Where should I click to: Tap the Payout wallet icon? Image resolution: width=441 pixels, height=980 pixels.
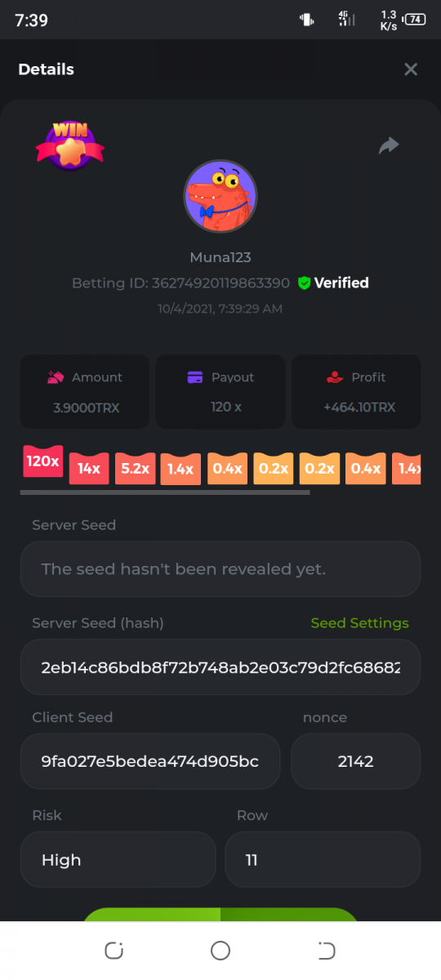click(195, 377)
